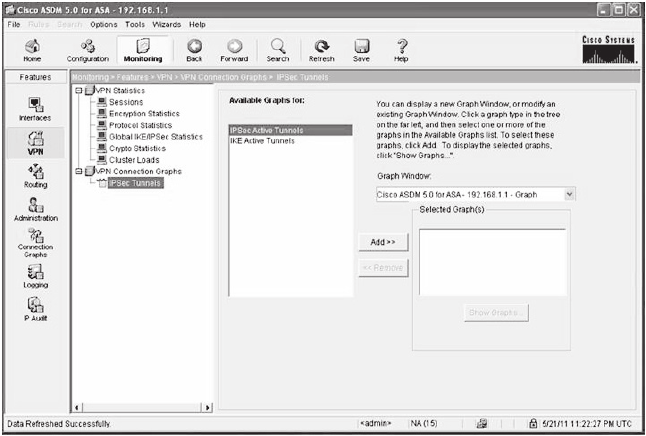Click the << Remove button
The width and height of the screenshot is (646, 436).
click(383, 268)
